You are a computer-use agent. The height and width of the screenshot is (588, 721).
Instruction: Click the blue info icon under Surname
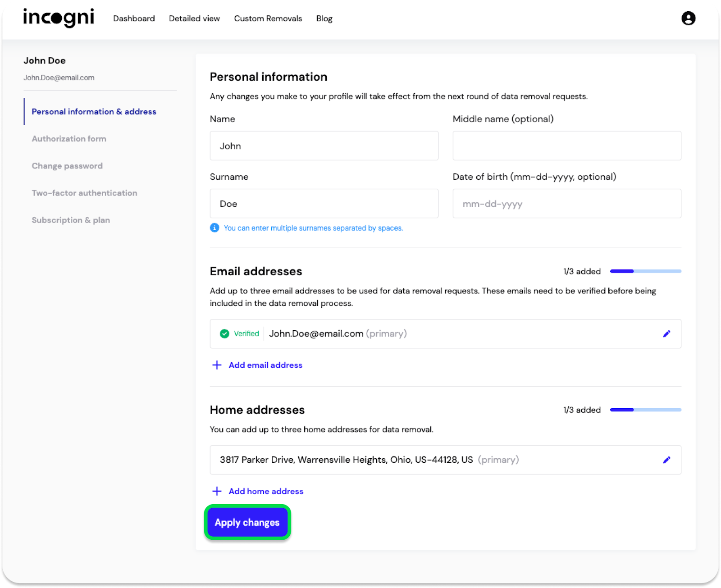click(x=215, y=228)
